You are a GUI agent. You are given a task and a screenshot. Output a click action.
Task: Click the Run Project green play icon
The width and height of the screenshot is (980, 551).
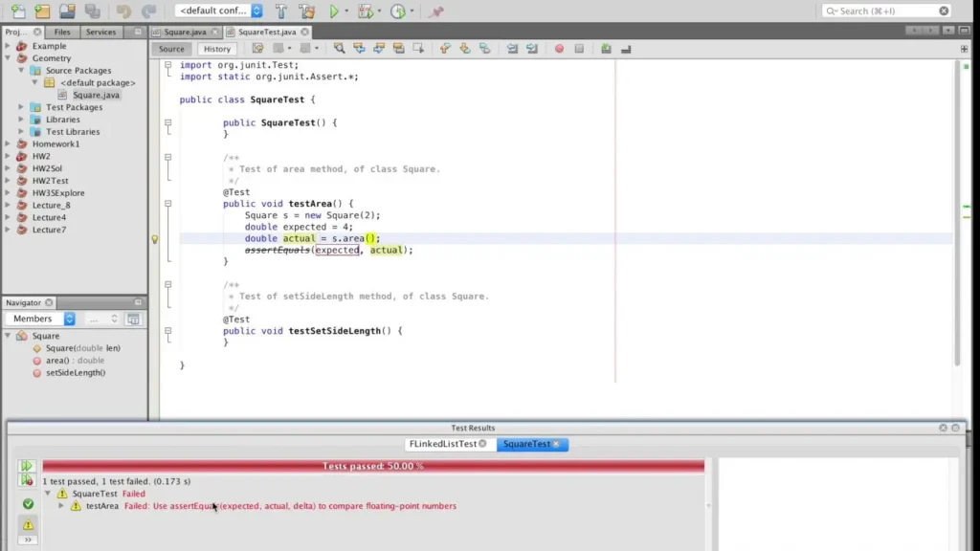[x=334, y=11]
